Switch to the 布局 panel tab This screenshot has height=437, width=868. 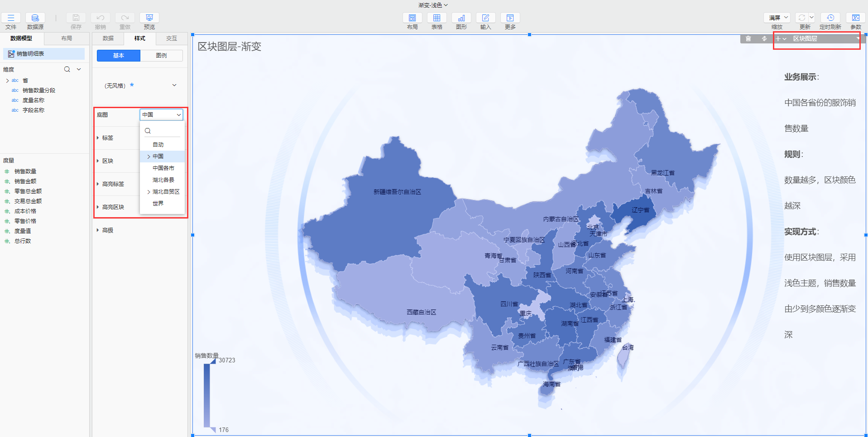[67, 38]
